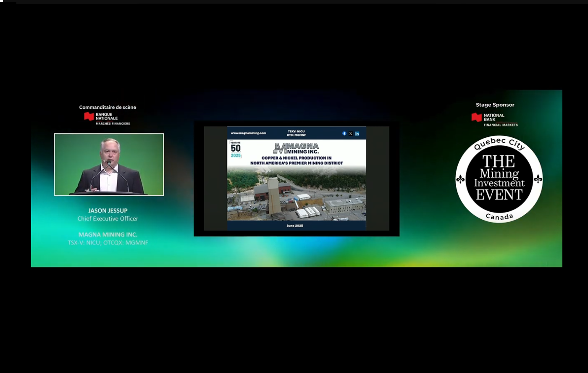Click the "Stage Sponsor" heading
This screenshot has width=588, height=373.
click(x=495, y=105)
